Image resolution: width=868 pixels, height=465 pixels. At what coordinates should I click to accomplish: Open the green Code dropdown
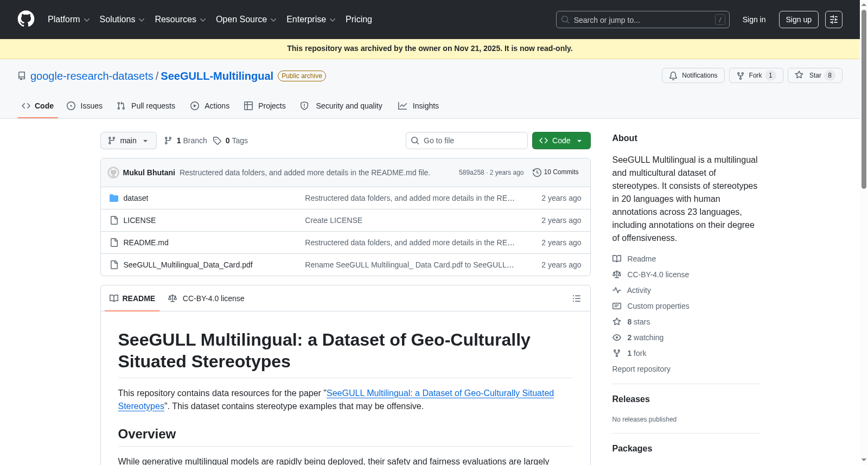[561, 141]
